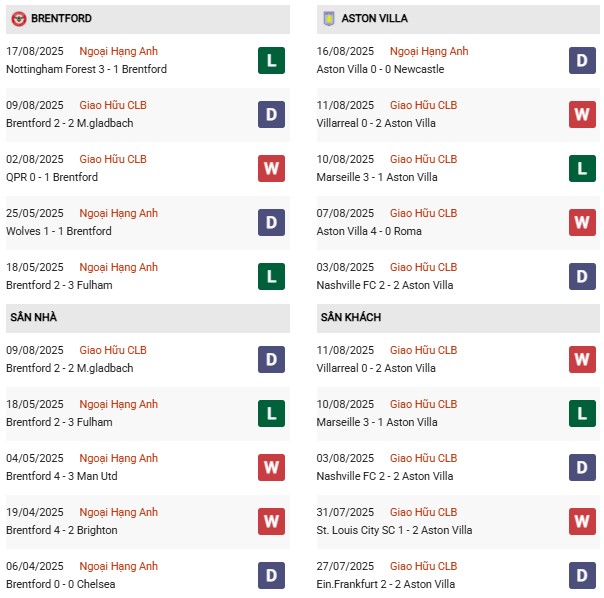The height and width of the screenshot is (598, 604).
Task: Open Ngoại Hạng Anh link dated 17/08/2025
Action: point(119,51)
